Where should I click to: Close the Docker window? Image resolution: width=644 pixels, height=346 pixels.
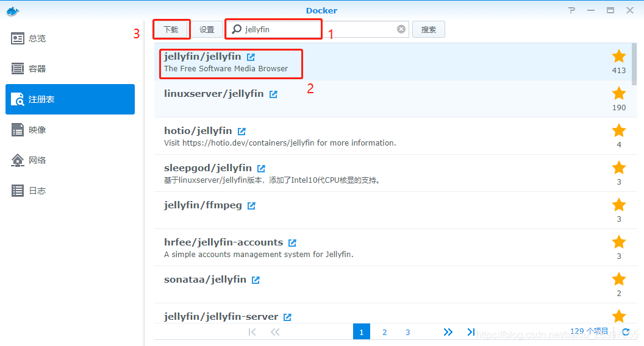(630, 10)
